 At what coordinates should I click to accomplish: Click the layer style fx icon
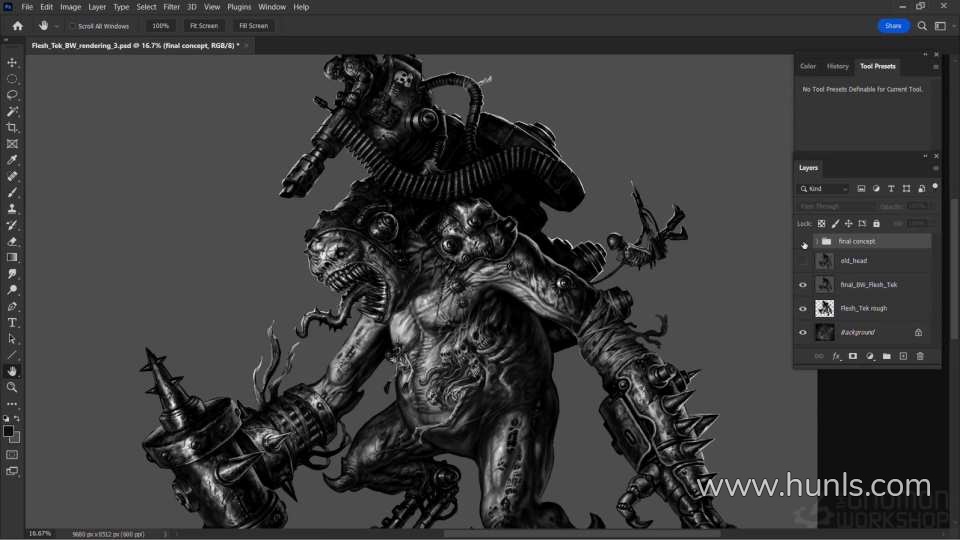coord(836,356)
